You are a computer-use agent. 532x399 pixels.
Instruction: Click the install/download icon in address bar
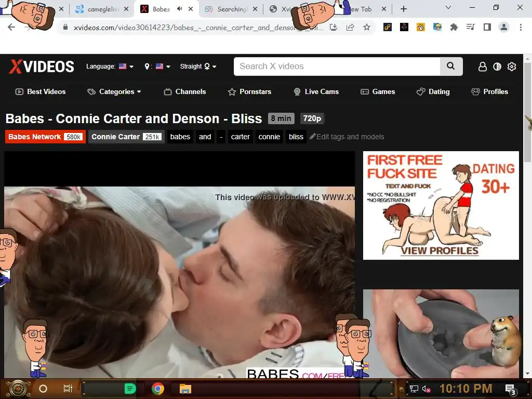click(x=334, y=27)
